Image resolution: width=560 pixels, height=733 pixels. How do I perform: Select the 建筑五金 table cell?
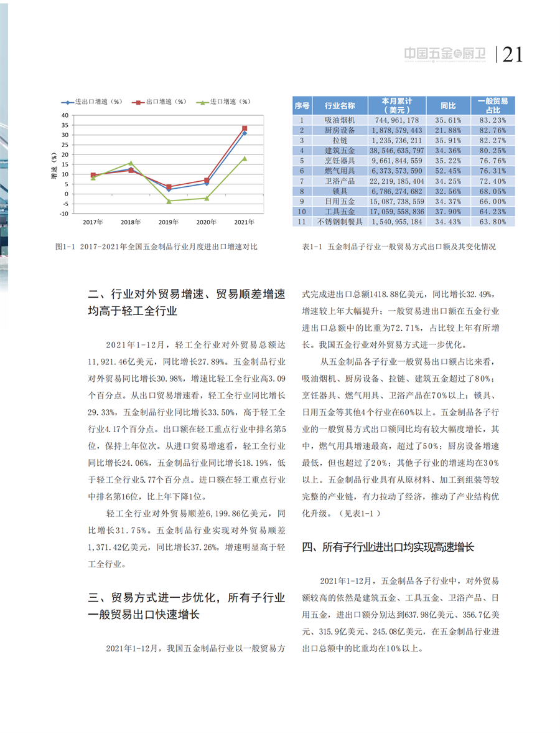point(340,151)
